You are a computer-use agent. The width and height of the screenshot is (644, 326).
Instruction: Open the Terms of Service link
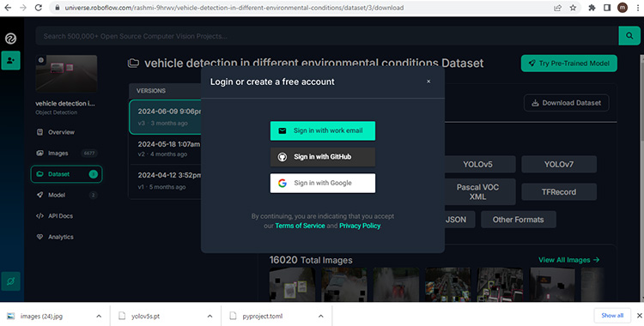point(300,226)
